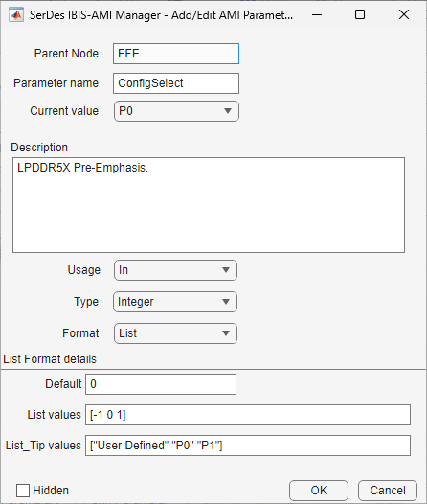Click the arrow on the Format combo box
427x504 pixels.
[226, 333]
